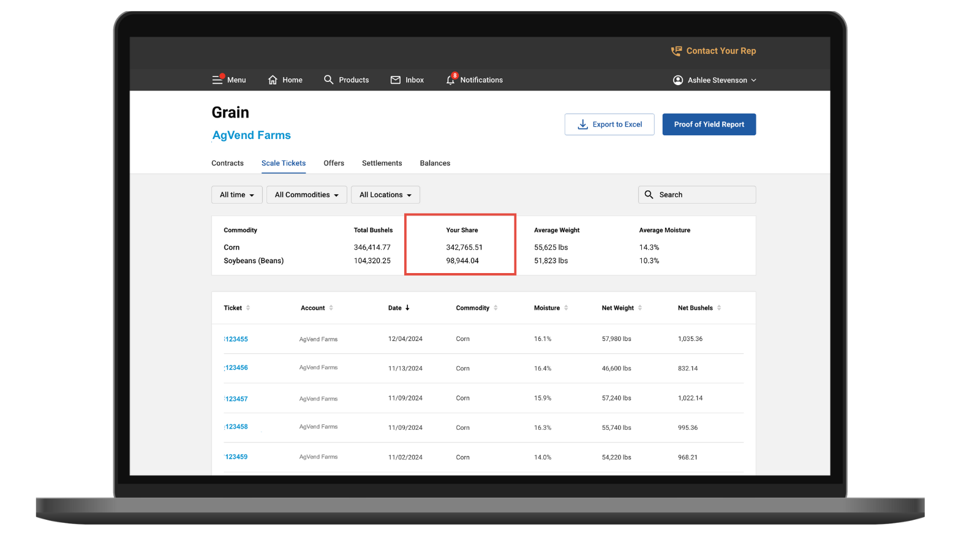Open ticket 123456

coord(236,368)
